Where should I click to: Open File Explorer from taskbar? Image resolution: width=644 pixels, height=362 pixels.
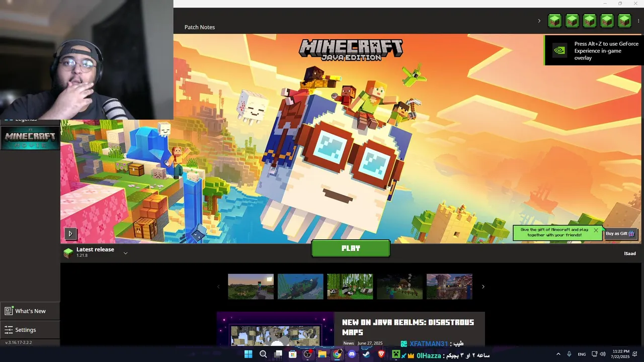pos(323,354)
